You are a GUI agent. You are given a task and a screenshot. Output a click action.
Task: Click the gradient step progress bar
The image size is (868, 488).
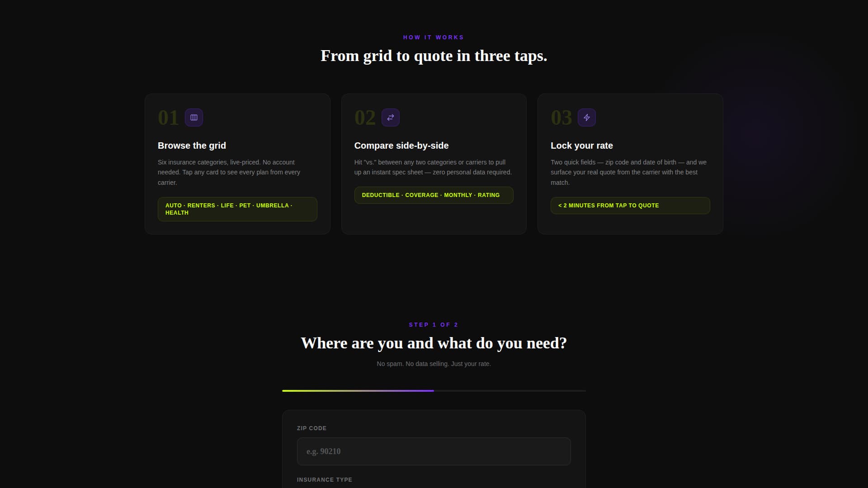click(x=434, y=391)
